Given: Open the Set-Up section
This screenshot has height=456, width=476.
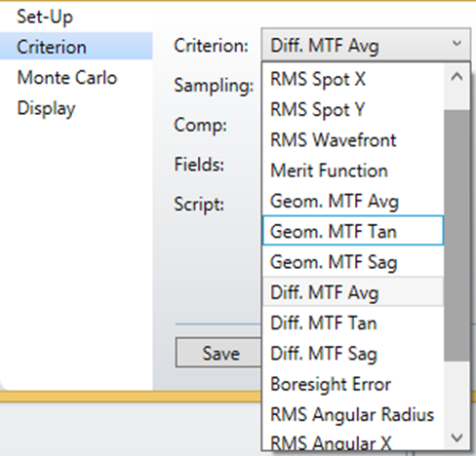Looking at the screenshot, I should [45, 17].
